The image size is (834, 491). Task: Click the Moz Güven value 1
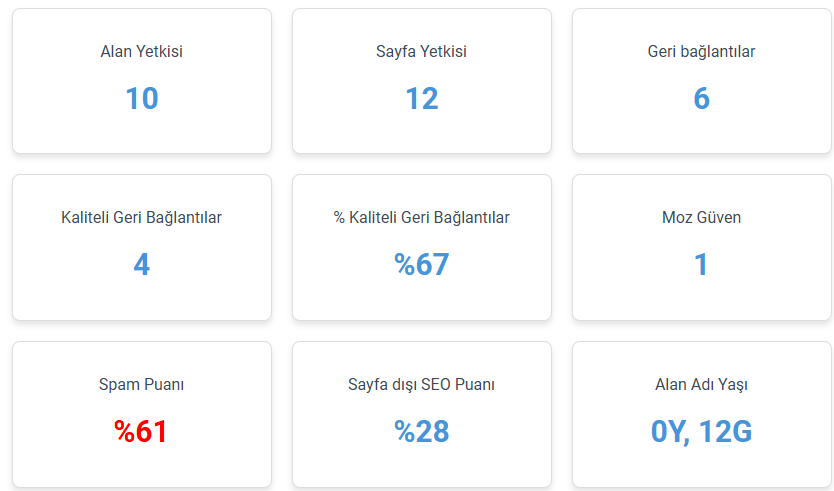point(702,264)
